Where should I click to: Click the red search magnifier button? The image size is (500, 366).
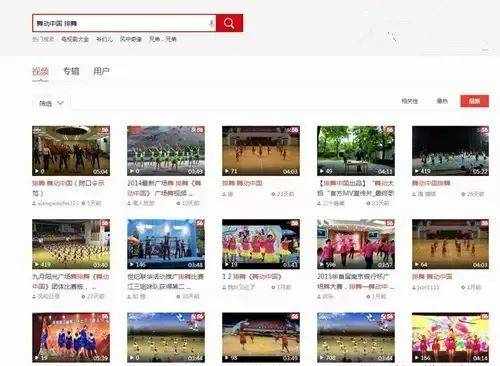229,23
